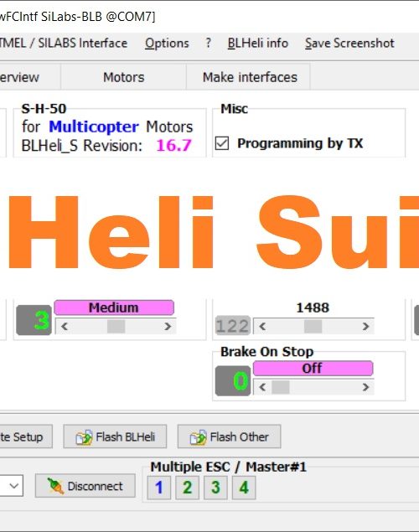Toggle the Programming by TX checkbox
Viewport: 419px width, 532px height.
click(x=222, y=143)
